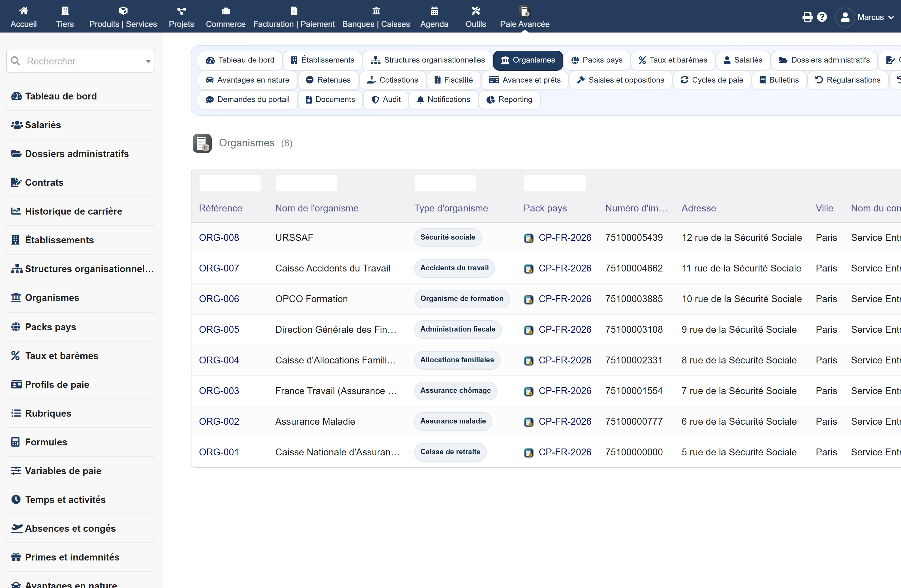Click the Primes et indemnités gift icon

(x=16, y=557)
